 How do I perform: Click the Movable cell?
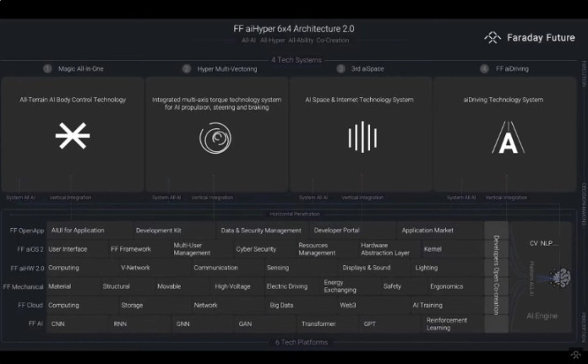click(x=182, y=287)
